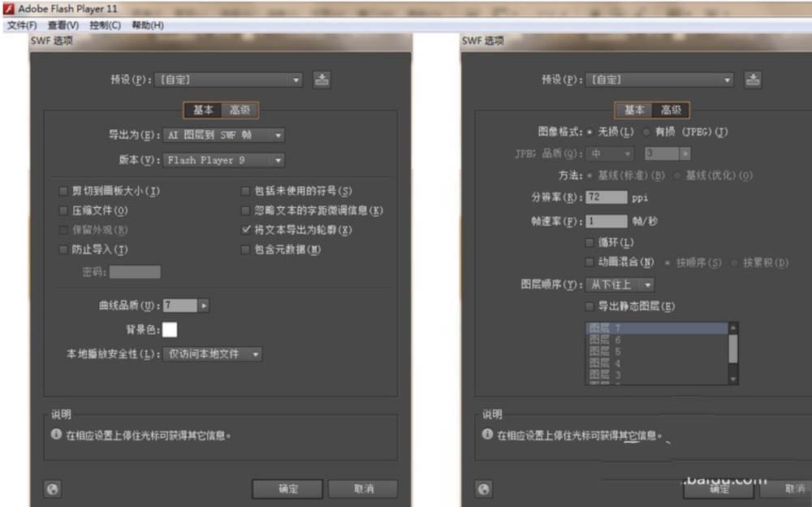812x507 pixels.
Task: Open JPEG 品质 中 dropdown
Action: [610, 154]
